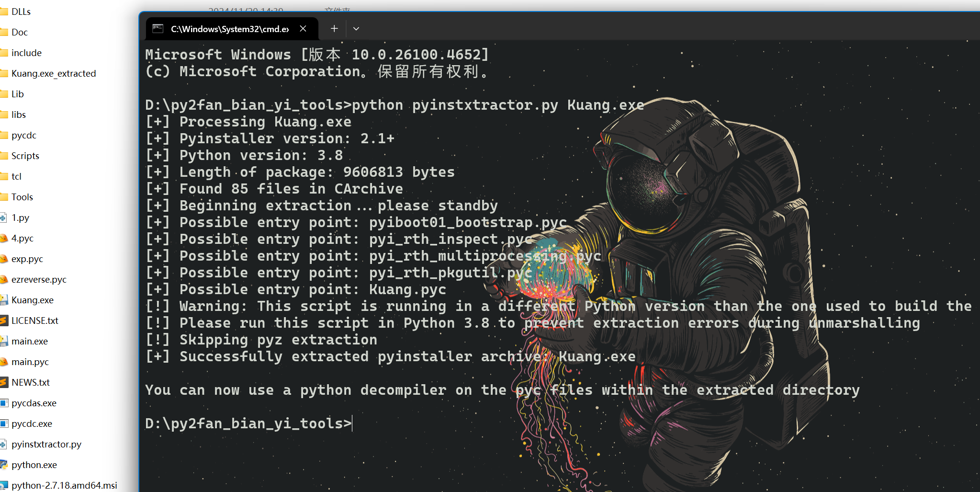Viewport: 980px width, 492px height.
Task: Click the cmd icon on the terminal tab
Action: point(158,29)
